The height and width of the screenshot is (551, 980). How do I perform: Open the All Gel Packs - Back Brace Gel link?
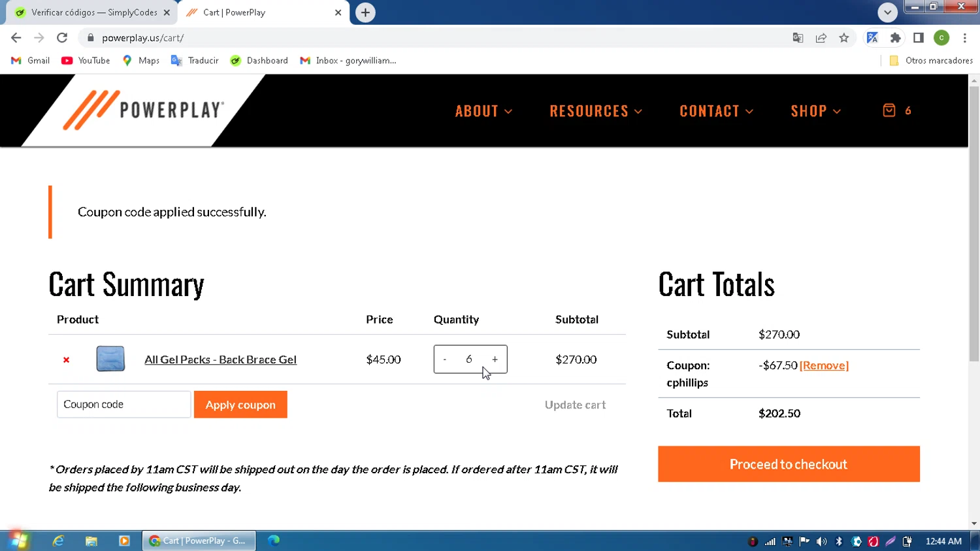[x=220, y=359]
